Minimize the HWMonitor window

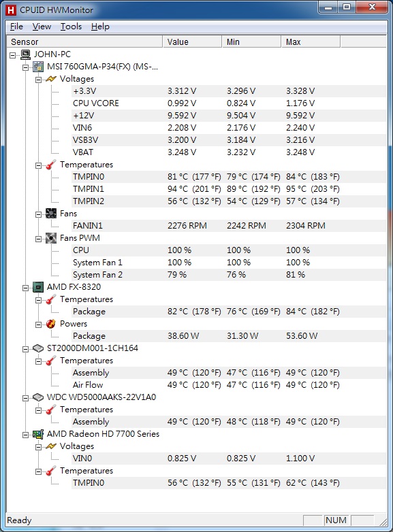(328, 7)
